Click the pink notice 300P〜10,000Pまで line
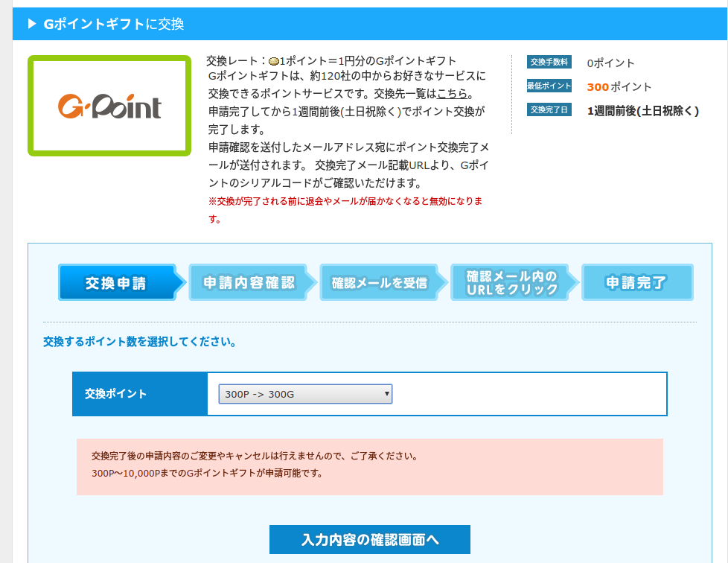 coord(207,474)
